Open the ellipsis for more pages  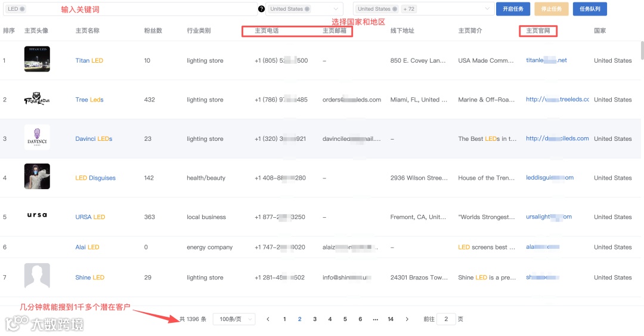click(376, 319)
